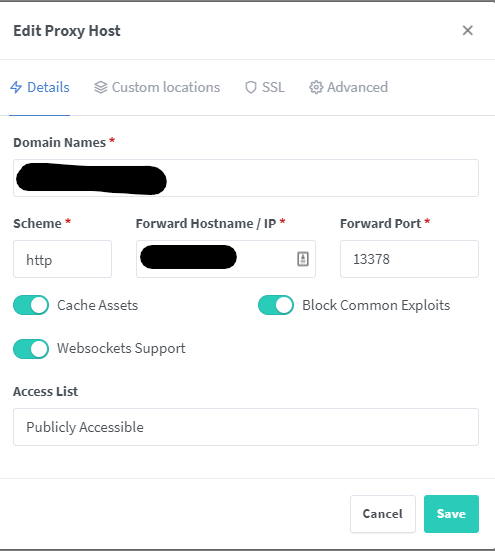Image resolution: width=495 pixels, height=551 pixels.
Task: Click the lightning bolt Details icon
Action: 16,87
